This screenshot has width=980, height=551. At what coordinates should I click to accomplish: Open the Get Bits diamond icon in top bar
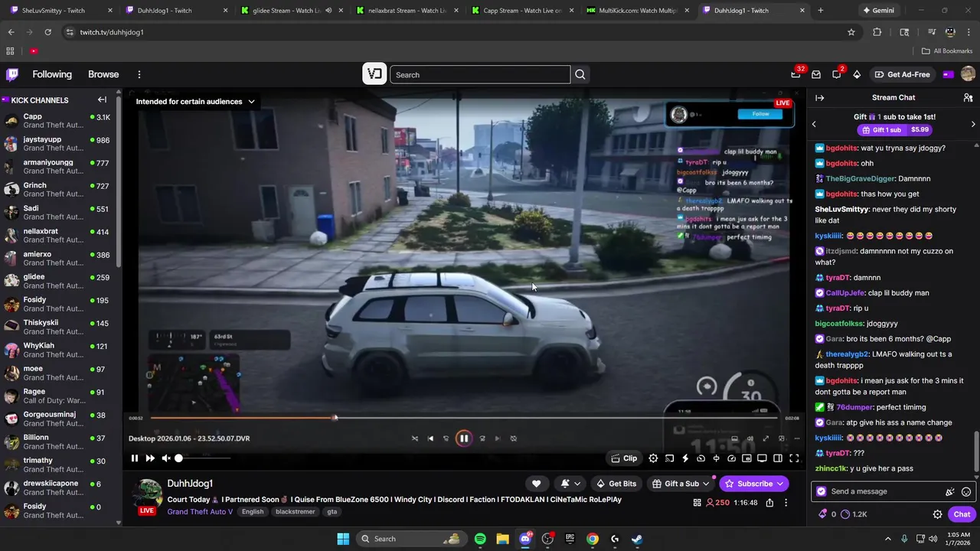[857, 74]
